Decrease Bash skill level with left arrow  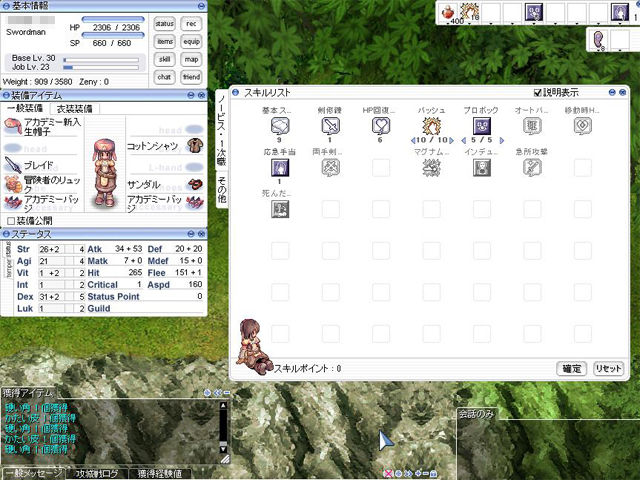pyautogui.click(x=413, y=140)
